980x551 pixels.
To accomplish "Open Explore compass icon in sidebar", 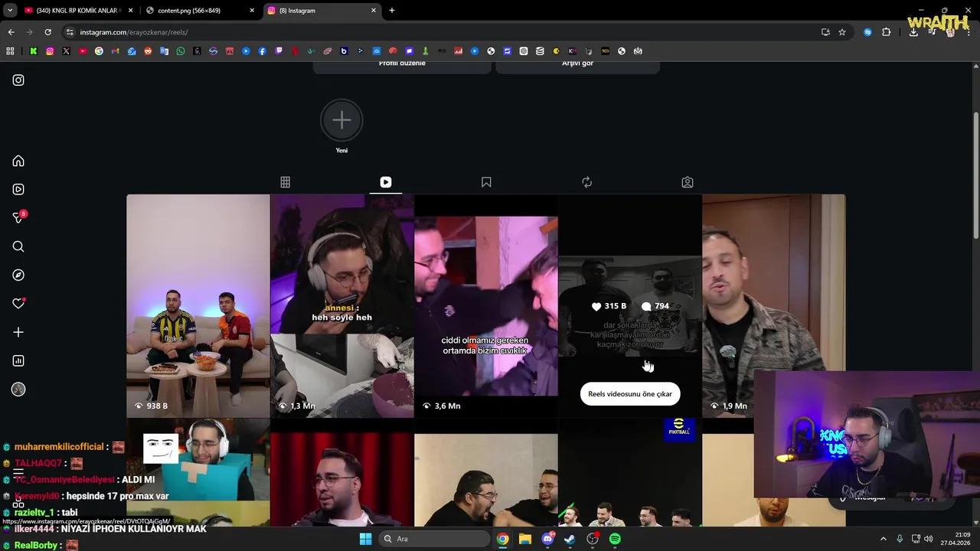I will 18,275.
